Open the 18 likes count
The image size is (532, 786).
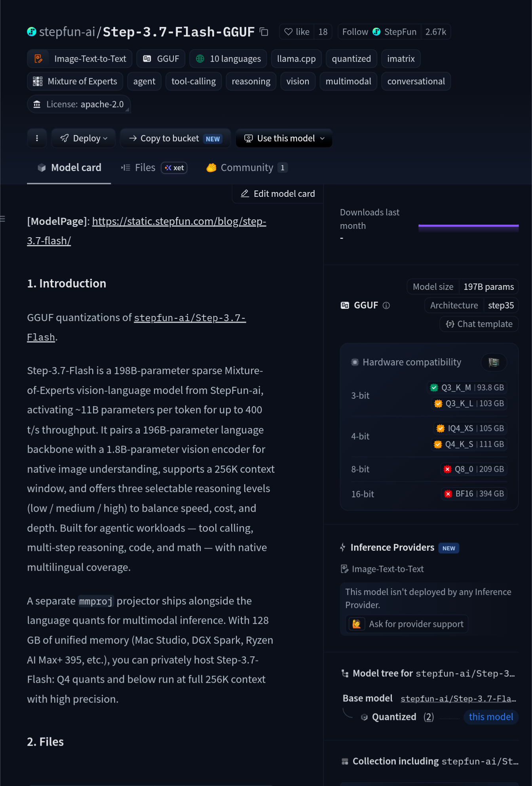(x=323, y=32)
